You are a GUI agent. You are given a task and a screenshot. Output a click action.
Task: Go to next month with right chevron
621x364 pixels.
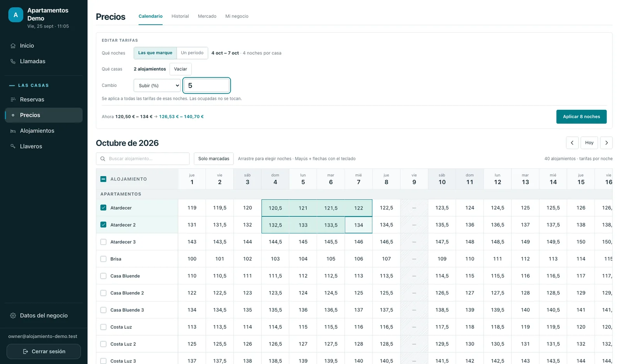point(606,143)
